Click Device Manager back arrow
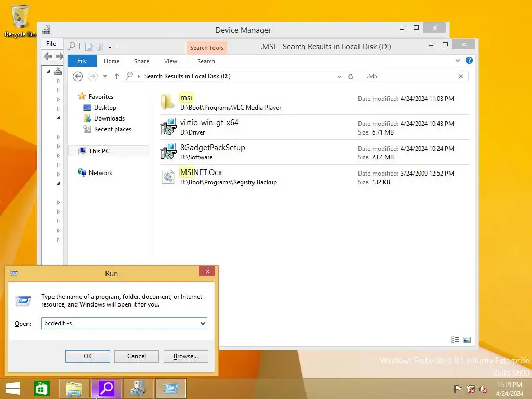This screenshot has height=399, width=532. point(47,56)
